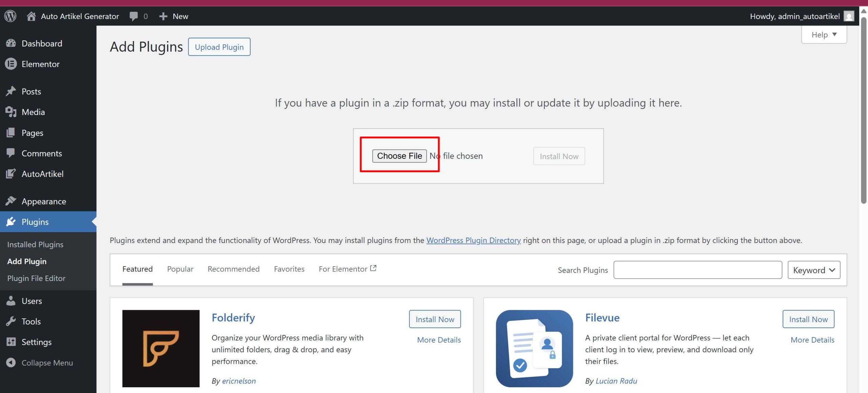The height and width of the screenshot is (393, 868).
Task: Open Installed Plugins submenu item
Action: point(35,244)
